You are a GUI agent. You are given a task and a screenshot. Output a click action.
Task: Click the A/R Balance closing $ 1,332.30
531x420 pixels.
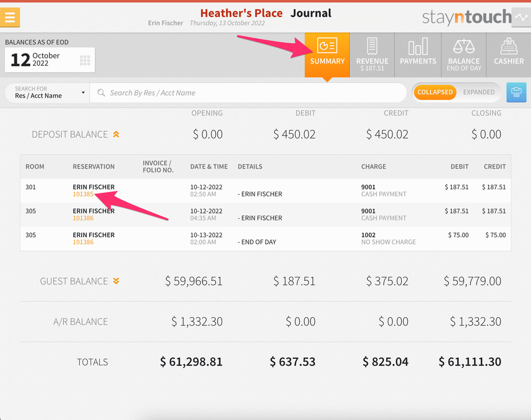coord(475,321)
